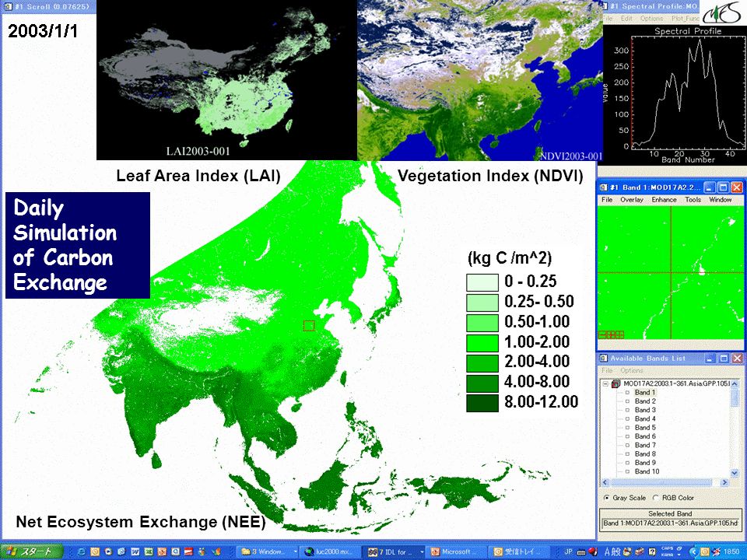Open the Enhance menu in Band 1 window

664,200
